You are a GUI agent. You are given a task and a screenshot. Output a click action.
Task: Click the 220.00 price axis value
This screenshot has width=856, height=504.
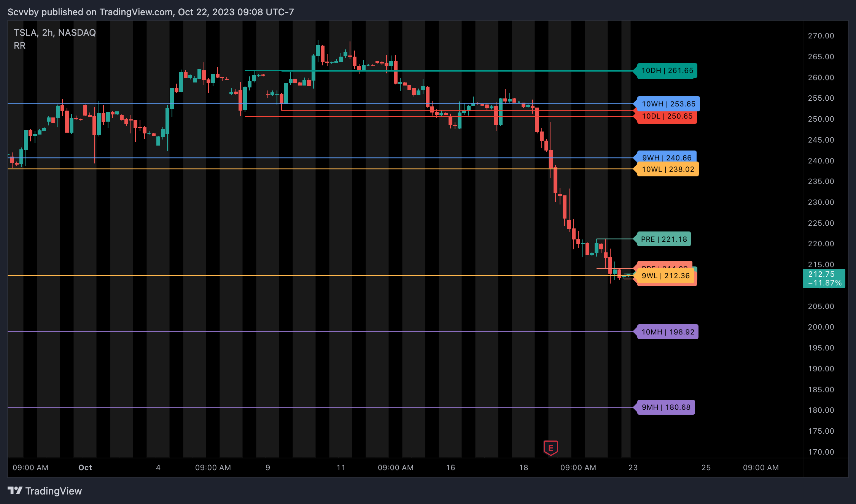click(821, 244)
